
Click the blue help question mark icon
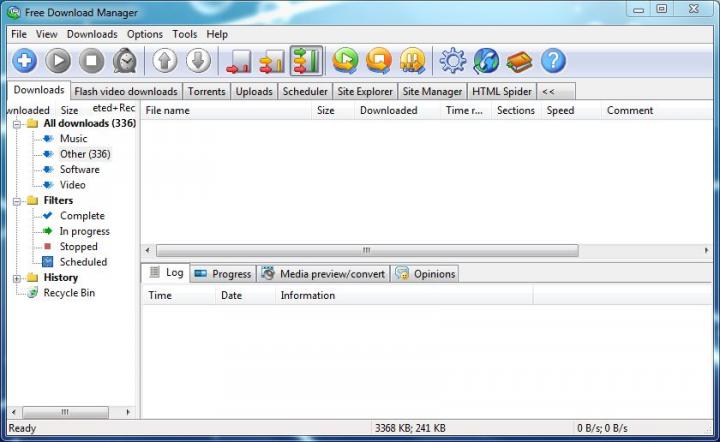click(553, 61)
